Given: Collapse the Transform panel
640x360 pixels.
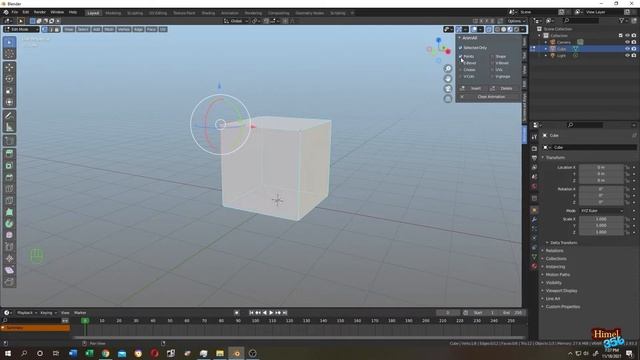Looking at the screenshot, I should tap(543, 158).
